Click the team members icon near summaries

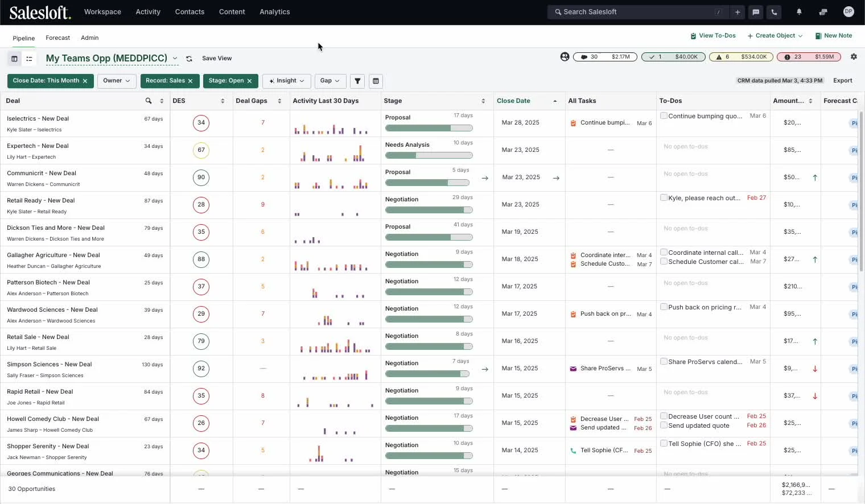565,57
